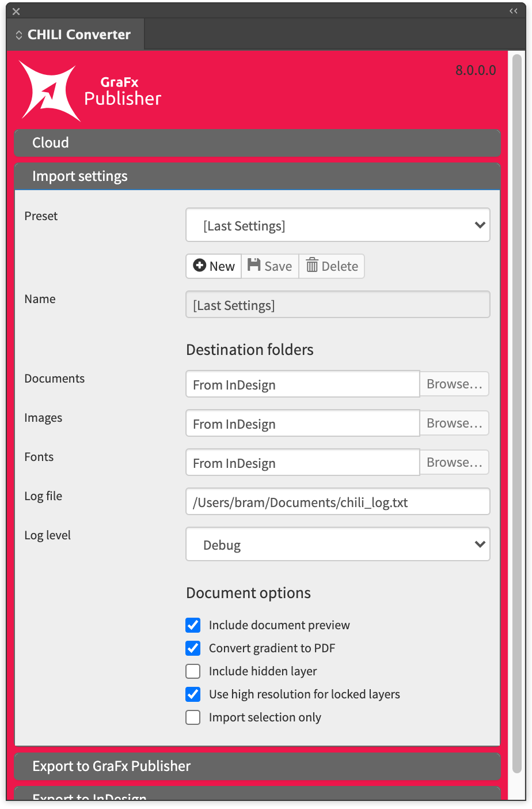The height and width of the screenshot is (809, 532).
Task: Click the CHILI Converter tab
Action: pos(75,35)
